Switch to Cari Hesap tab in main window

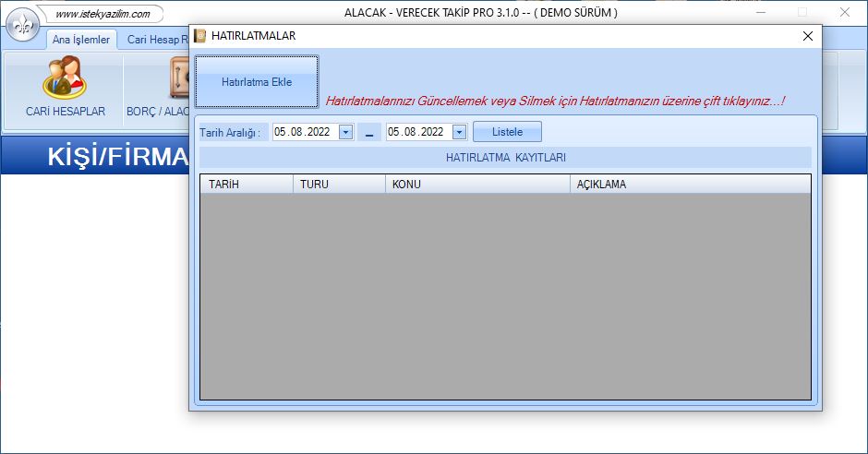(x=157, y=40)
